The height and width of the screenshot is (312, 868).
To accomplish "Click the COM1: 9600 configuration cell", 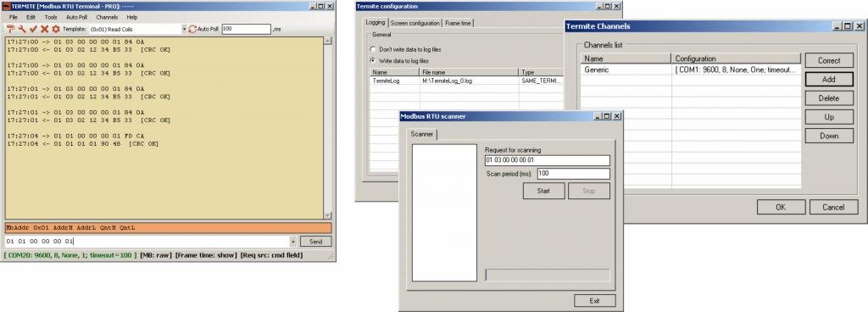I will pos(737,70).
